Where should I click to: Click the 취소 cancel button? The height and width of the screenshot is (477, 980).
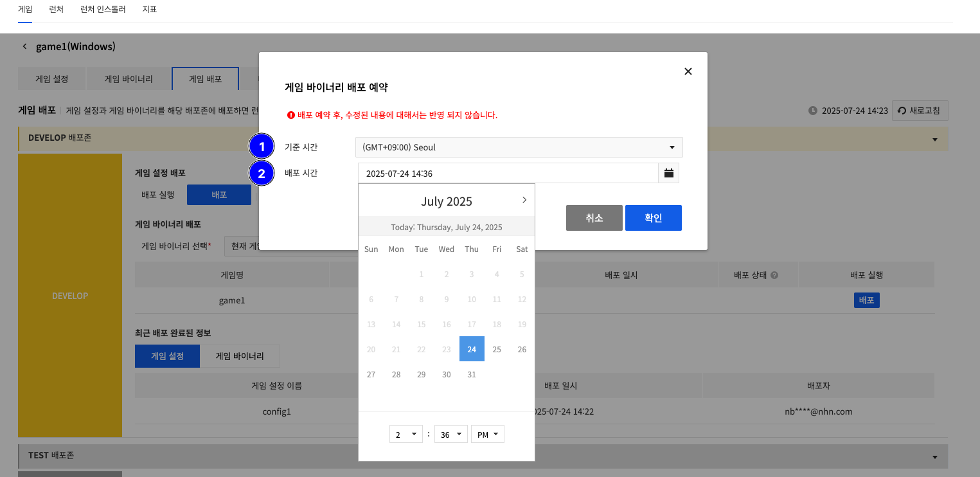point(594,218)
